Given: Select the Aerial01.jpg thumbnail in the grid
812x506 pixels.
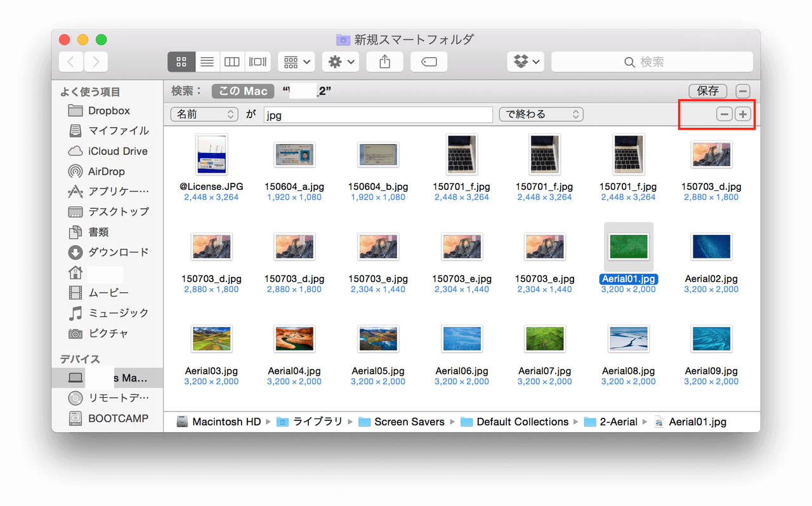Looking at the screenshot, I should tap(629, 246).
